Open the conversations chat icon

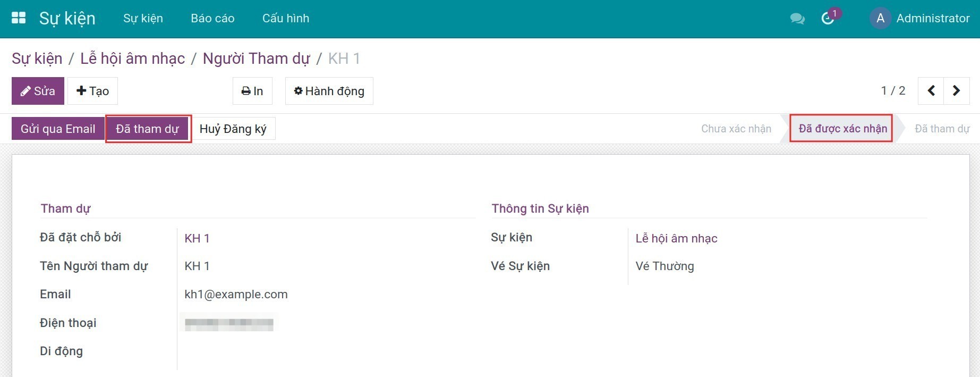(797, 19)
